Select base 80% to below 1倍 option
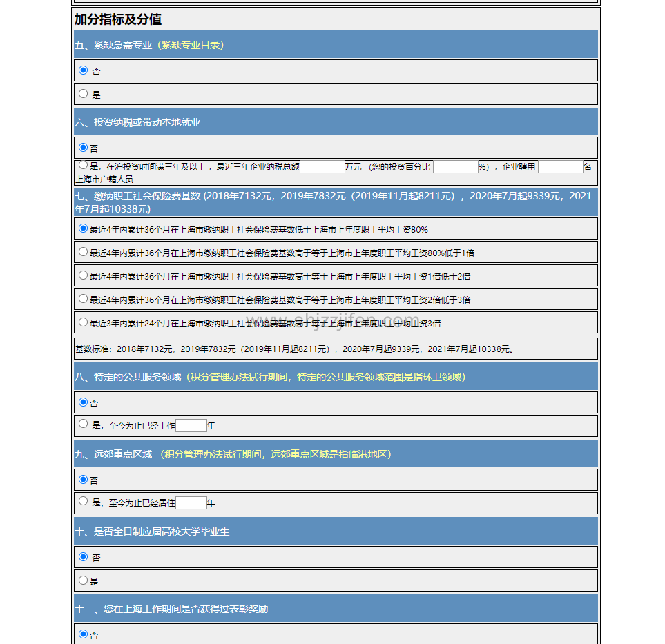The image size is (665, 644). click(84, 252)
